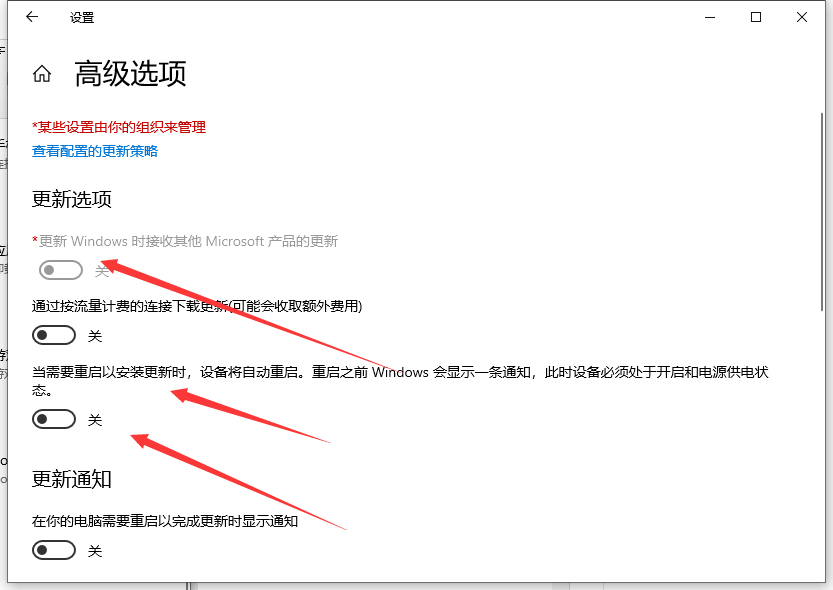833x590 pixels.
Task: Enable updates for other Microsoft products
Action: pyautogui.click(x=60, y=269)
